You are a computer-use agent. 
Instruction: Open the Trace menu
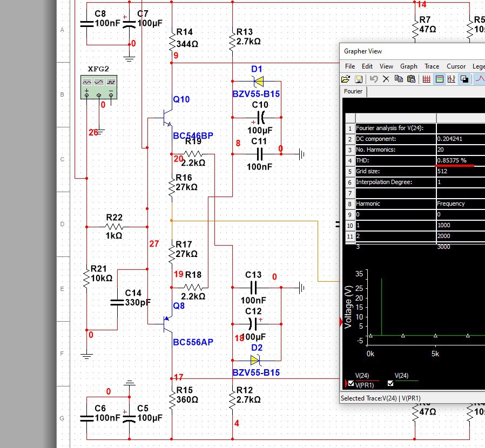point(432,66)
